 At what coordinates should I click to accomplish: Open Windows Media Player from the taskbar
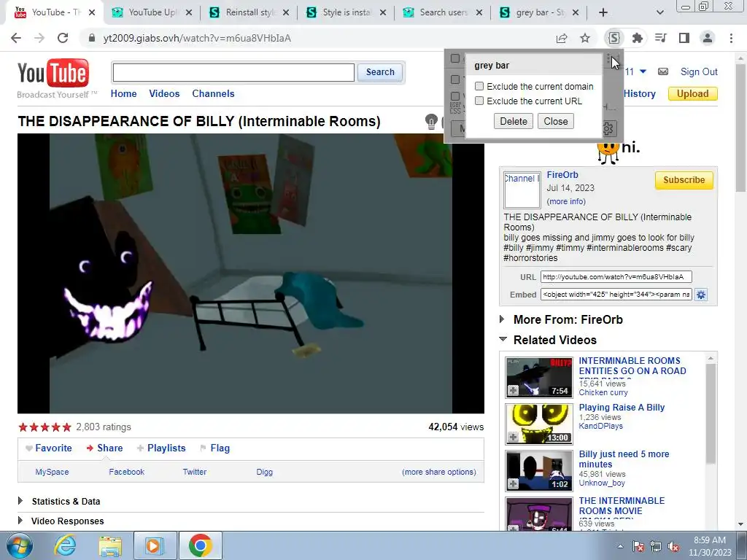coord(155,545)
